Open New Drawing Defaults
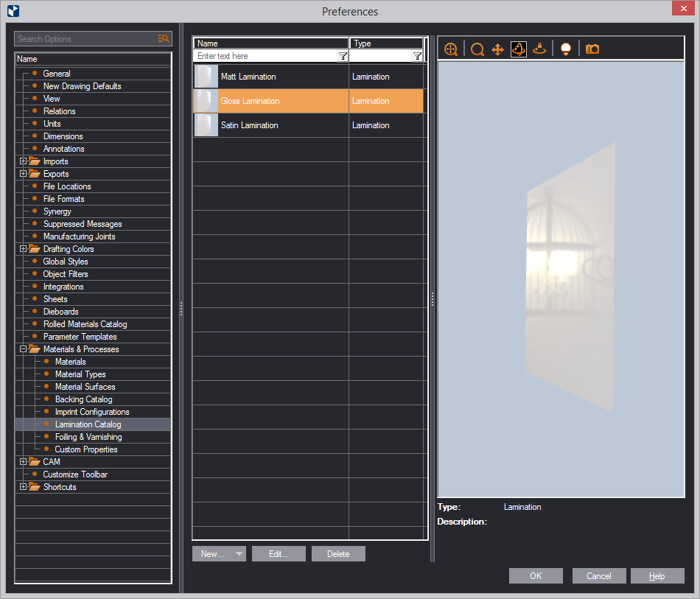700x599 pixels. point(82,86)
